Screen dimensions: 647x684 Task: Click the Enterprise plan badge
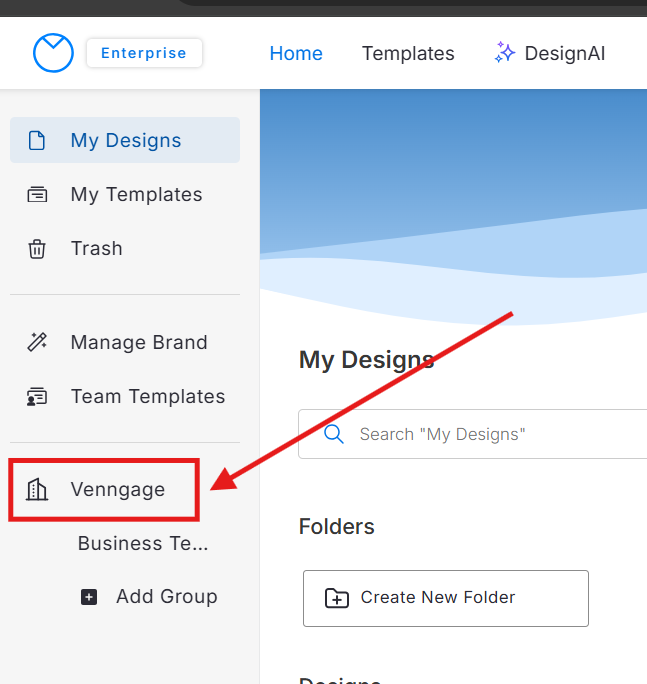coord(144,53)
